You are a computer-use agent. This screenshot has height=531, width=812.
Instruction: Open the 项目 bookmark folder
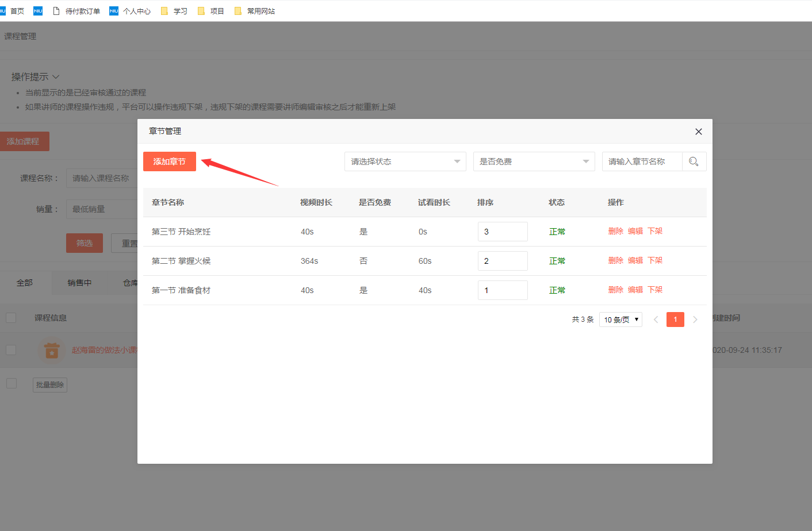(210, 11)
